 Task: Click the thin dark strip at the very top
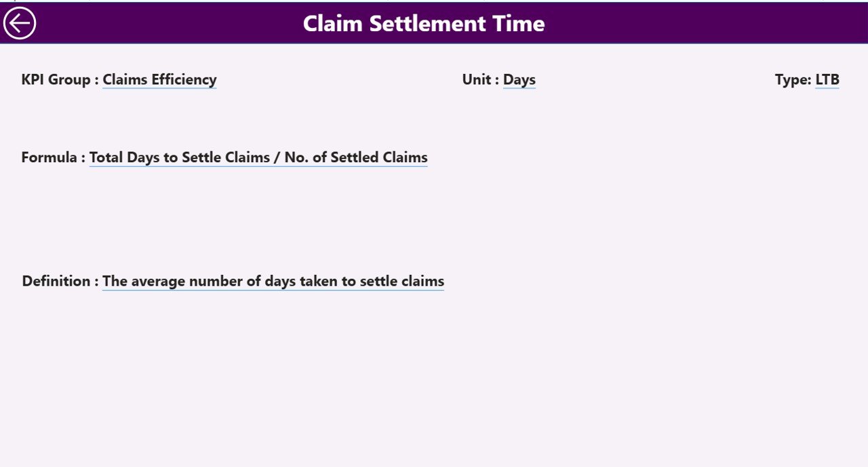point(434,2)
